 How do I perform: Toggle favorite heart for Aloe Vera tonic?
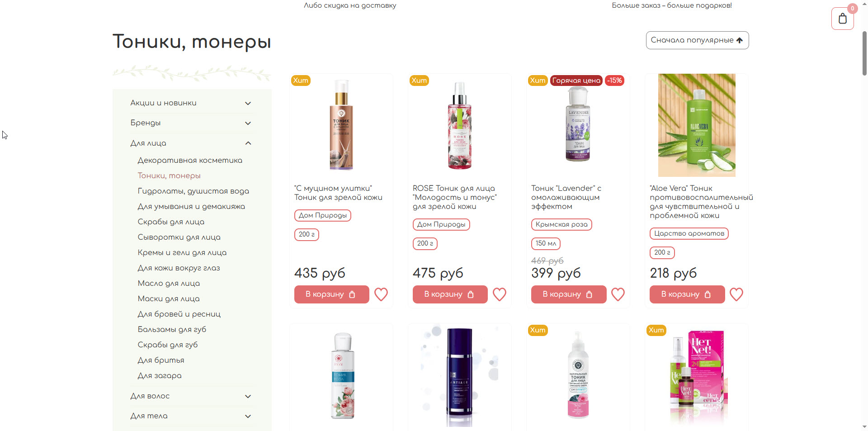coord(736,294)
